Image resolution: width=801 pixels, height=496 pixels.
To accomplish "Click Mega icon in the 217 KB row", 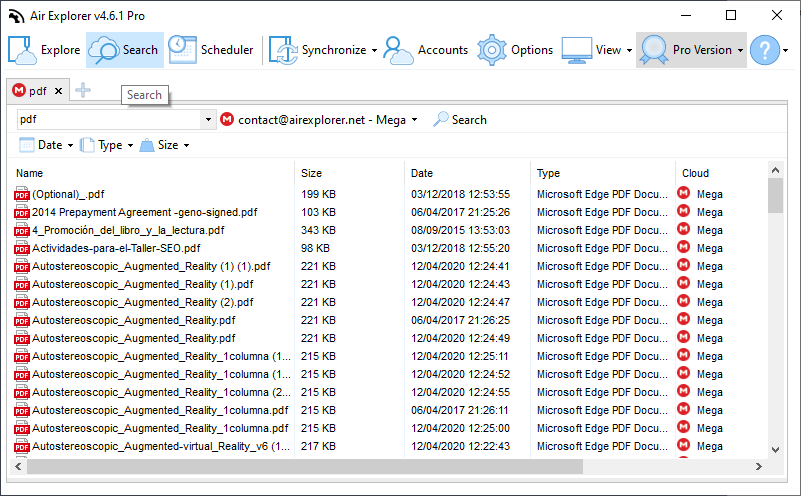I will pos(684,445).
